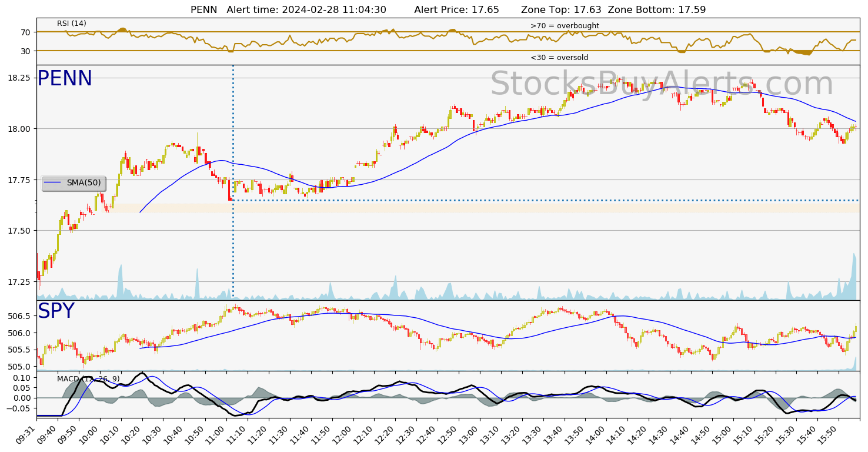
Task: Click the 10:00 time axis label
Action: coord(89,436)
